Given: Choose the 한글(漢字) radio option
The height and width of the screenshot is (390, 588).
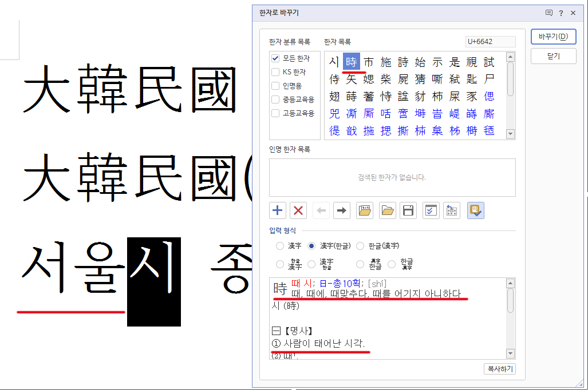Looking at the screenshot, I should [x=360, y=246].
